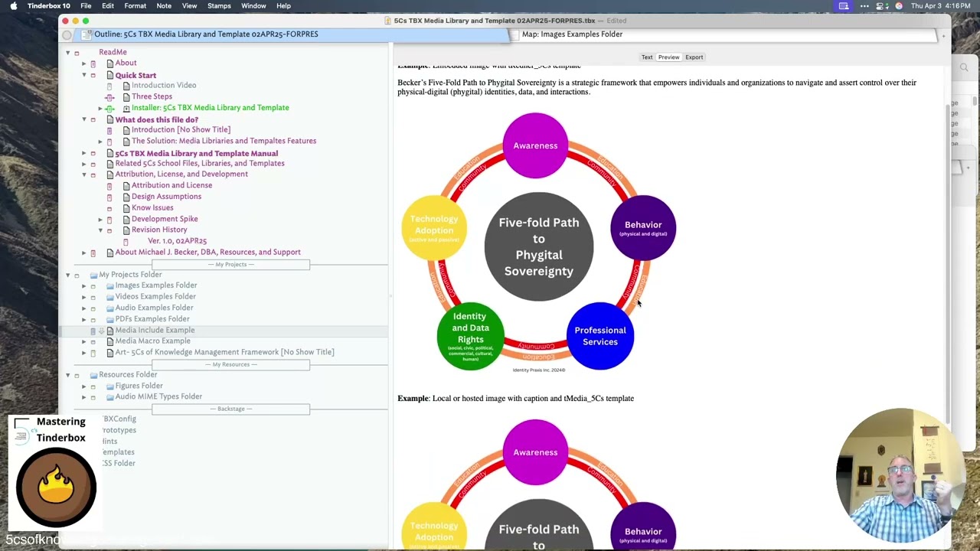The width and height of the screenshot is (980, 551).
Task: Click the folder icon of Audio Examples Folder
Action: [110, 308]
